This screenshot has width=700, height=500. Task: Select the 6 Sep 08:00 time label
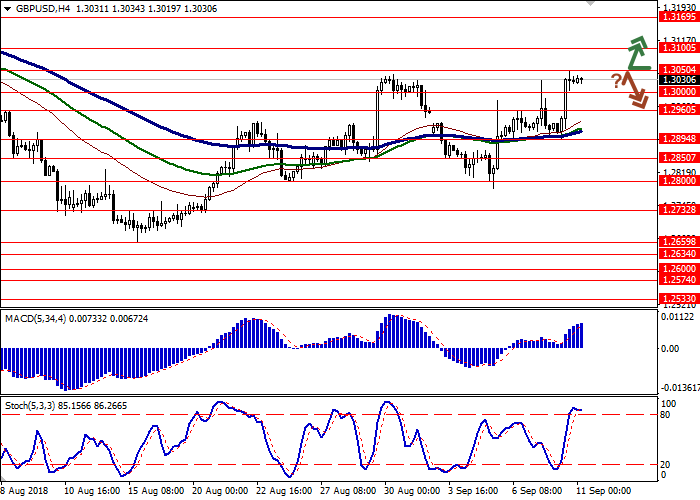[x=538, y=491]
